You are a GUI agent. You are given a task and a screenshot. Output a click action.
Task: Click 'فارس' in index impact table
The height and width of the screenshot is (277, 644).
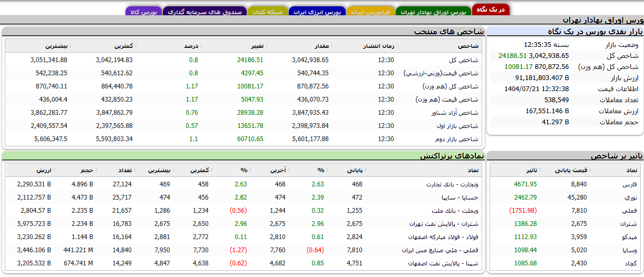630,184
